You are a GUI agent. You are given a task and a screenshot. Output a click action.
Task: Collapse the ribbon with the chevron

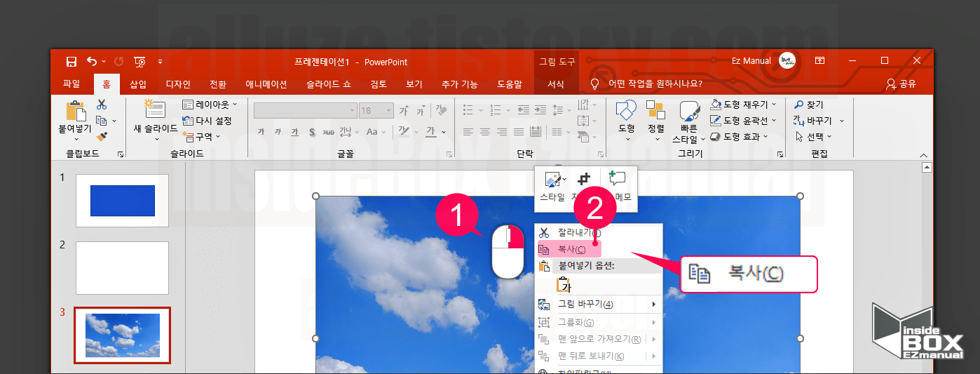(923, 155)
